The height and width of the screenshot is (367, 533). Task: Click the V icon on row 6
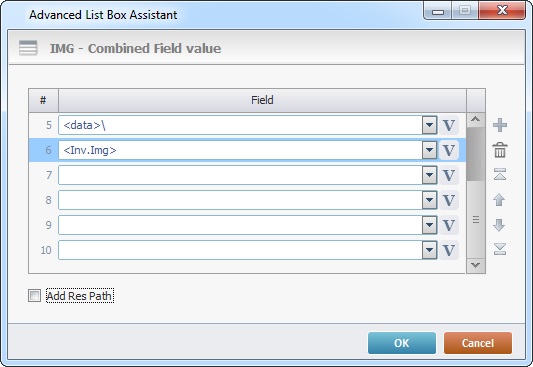point(449,150)
